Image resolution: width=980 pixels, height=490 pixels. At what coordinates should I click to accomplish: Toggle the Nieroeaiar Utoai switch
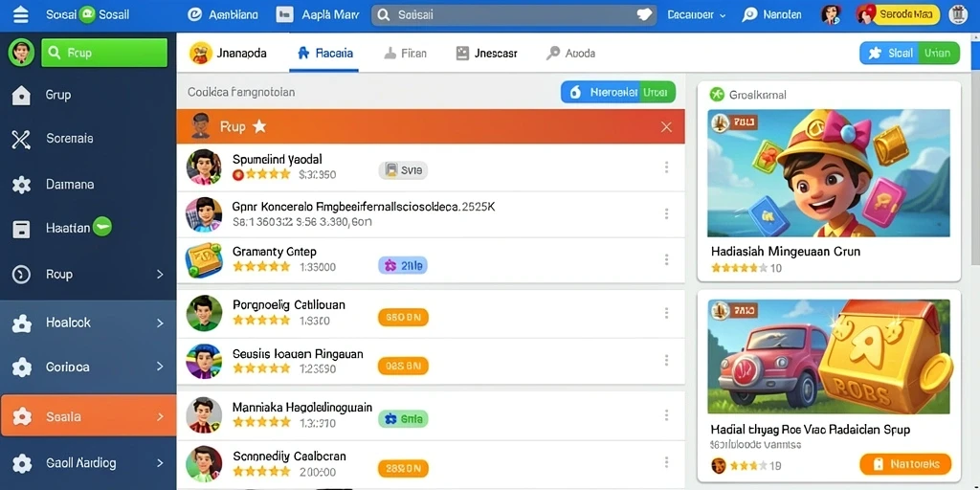tap(617, 93)
